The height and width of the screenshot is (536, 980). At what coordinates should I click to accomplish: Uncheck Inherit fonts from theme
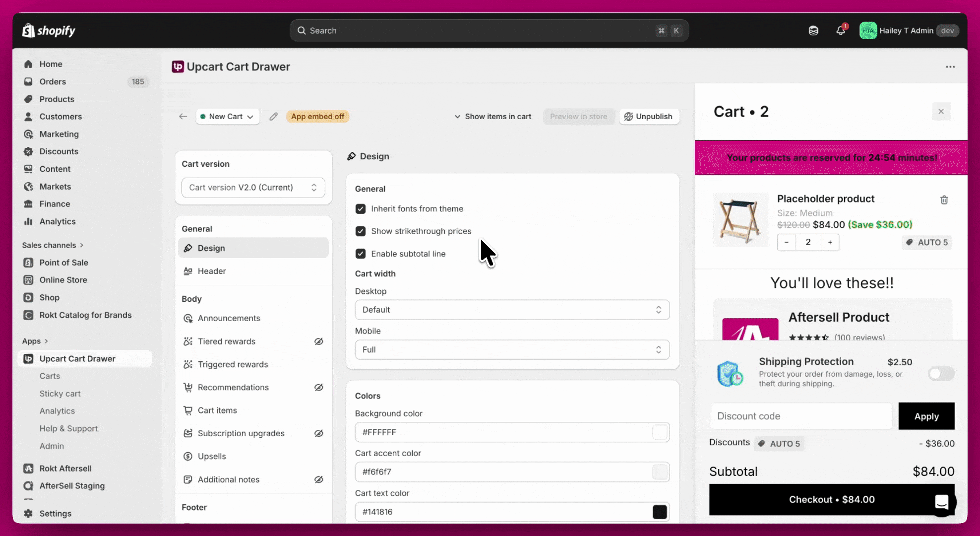pyautogui.click(x=361, y=209)
